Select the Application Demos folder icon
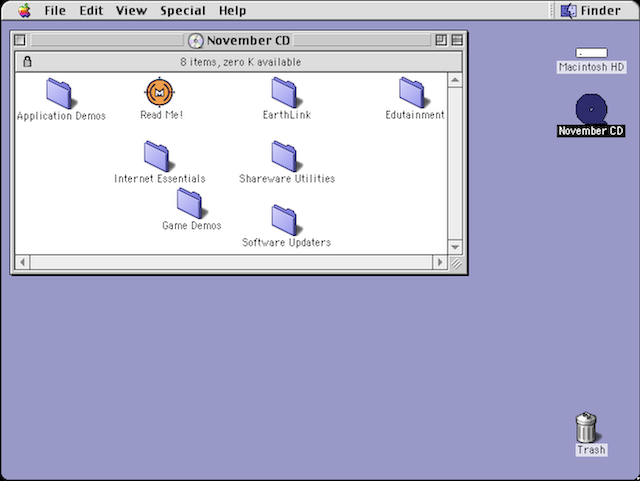 [61, 94]
